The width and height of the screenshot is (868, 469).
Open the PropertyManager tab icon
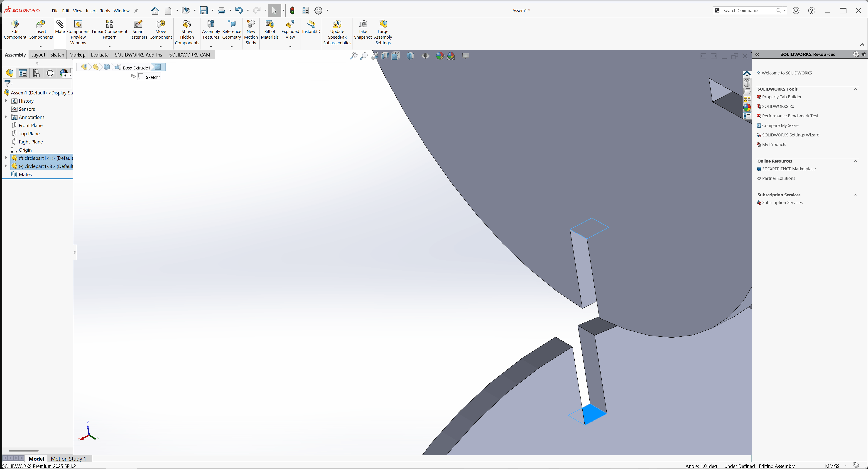point(23,73)
